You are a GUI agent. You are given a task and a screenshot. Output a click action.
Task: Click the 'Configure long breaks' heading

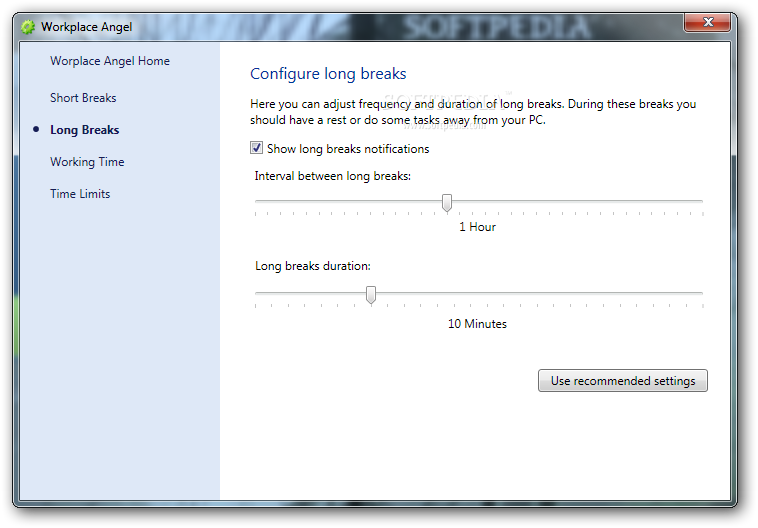[328, 74]
